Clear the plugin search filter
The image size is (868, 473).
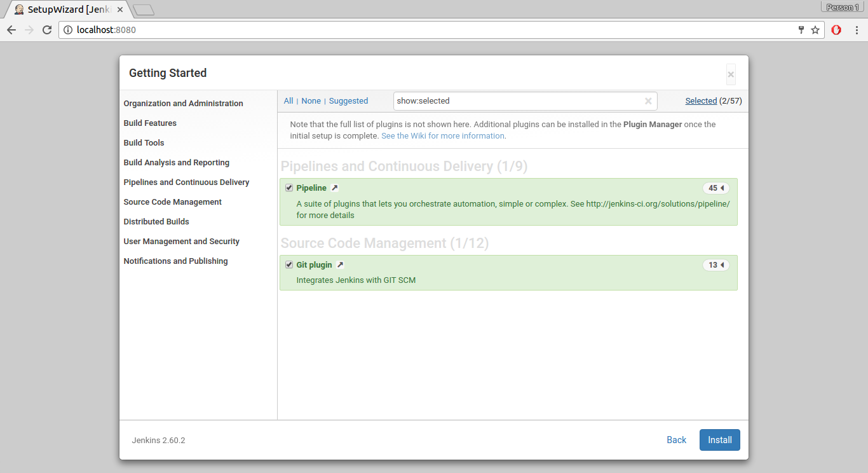(x=648, y=101)
